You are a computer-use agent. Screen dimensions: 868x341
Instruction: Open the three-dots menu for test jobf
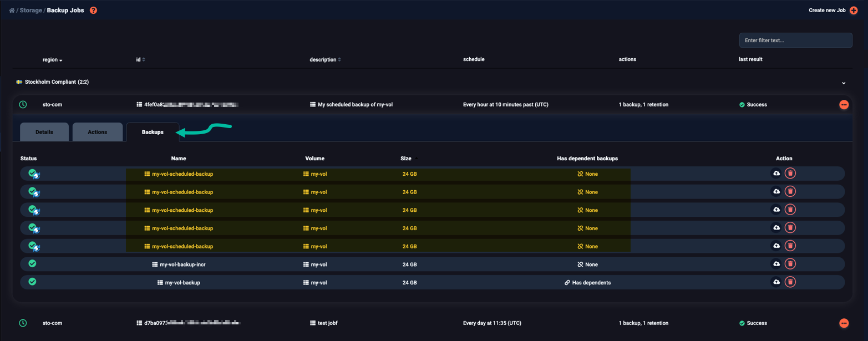844,323
